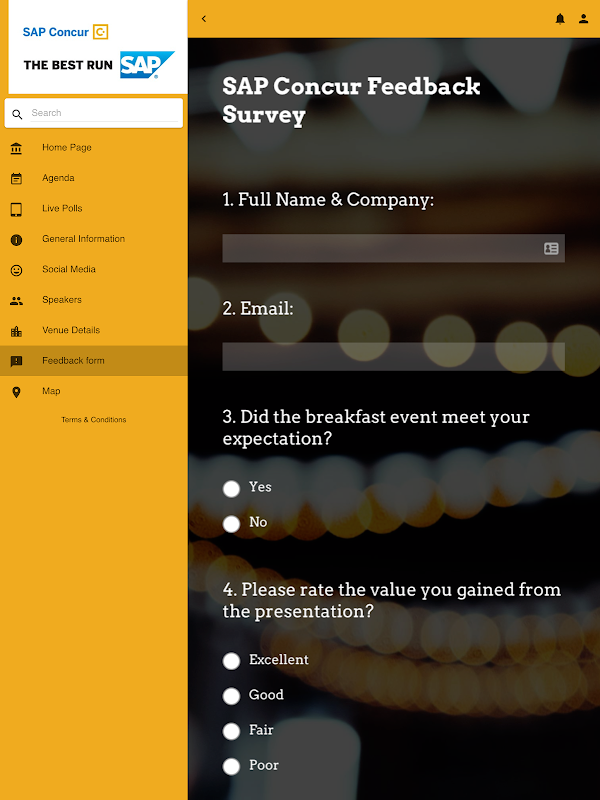Screen dimensions: 600x800
Task: Select Yes for breakfast event question
Action: pos(231,488)
